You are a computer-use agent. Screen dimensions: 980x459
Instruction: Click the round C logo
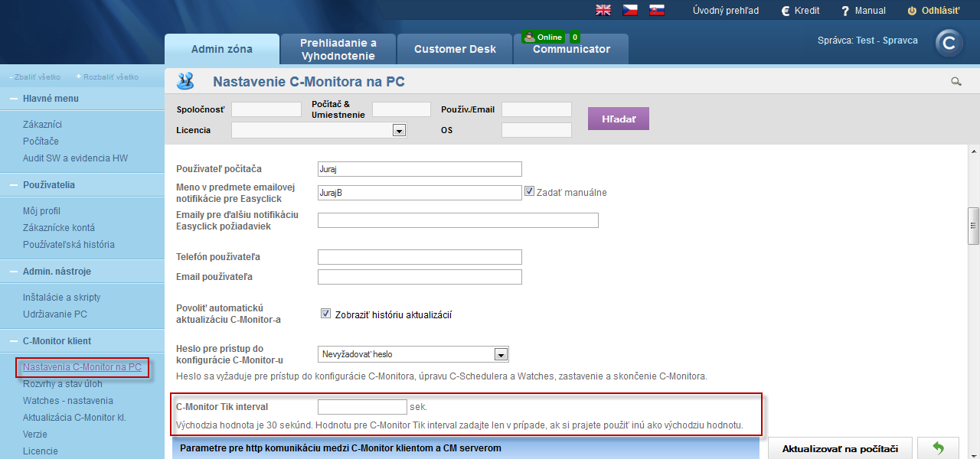(x=949, y=44)
